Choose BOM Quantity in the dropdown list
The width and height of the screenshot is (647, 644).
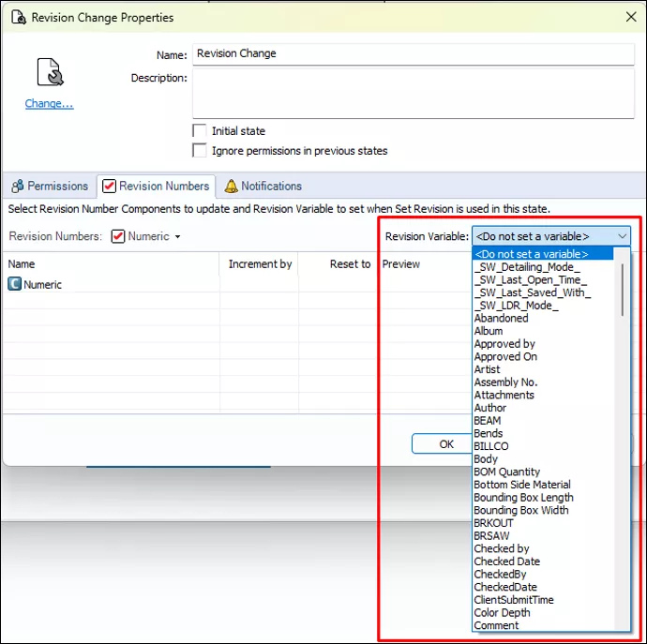pos(506,472)
